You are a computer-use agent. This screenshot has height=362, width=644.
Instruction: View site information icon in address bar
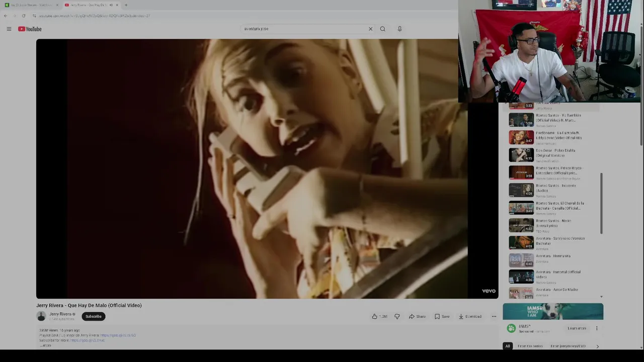pos(34,16)
